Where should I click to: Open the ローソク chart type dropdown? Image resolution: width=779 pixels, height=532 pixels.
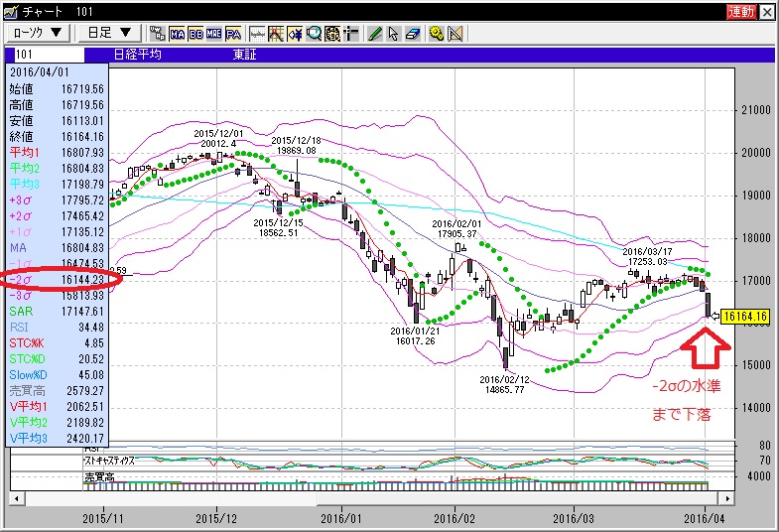(38, 34)
